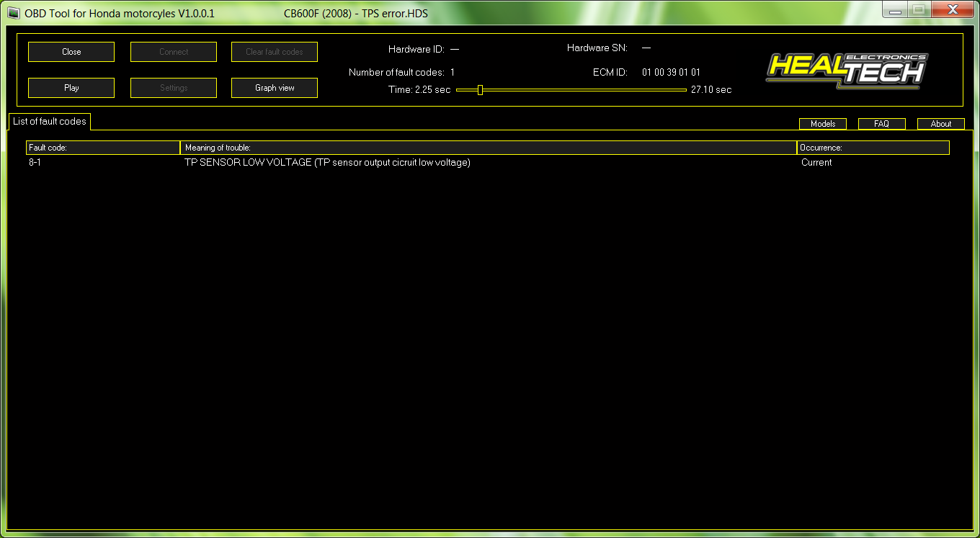980x538 pixels.
Task: Open the Models page
Action: tap(823, 124)
